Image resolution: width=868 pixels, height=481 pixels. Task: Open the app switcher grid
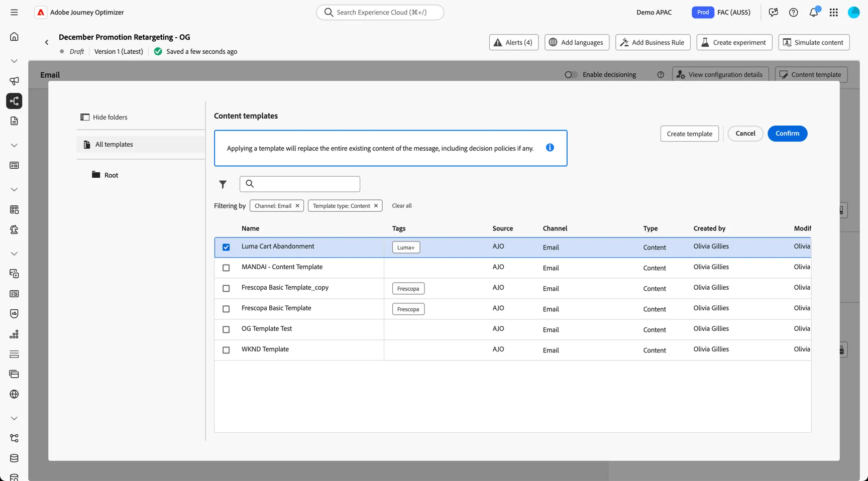pyautogui.click(x=833, y=12)
